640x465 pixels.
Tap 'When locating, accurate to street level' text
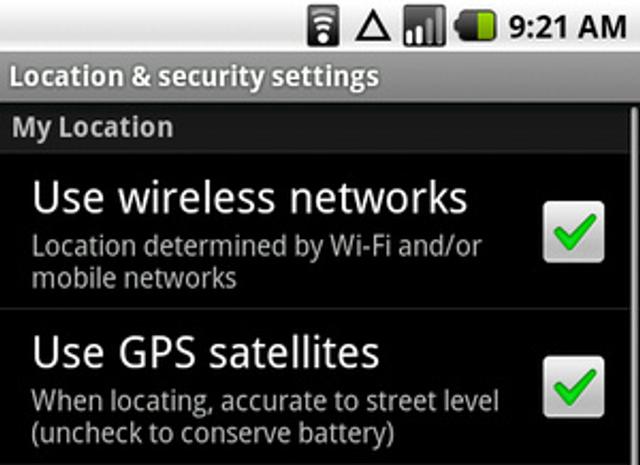[x=264, y=401]
